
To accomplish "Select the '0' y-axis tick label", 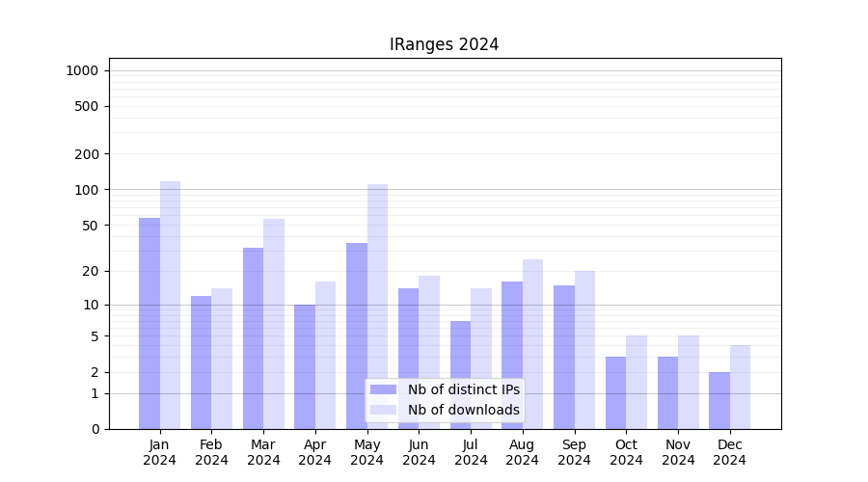I will pyautogui.click(x=95, y=429).
